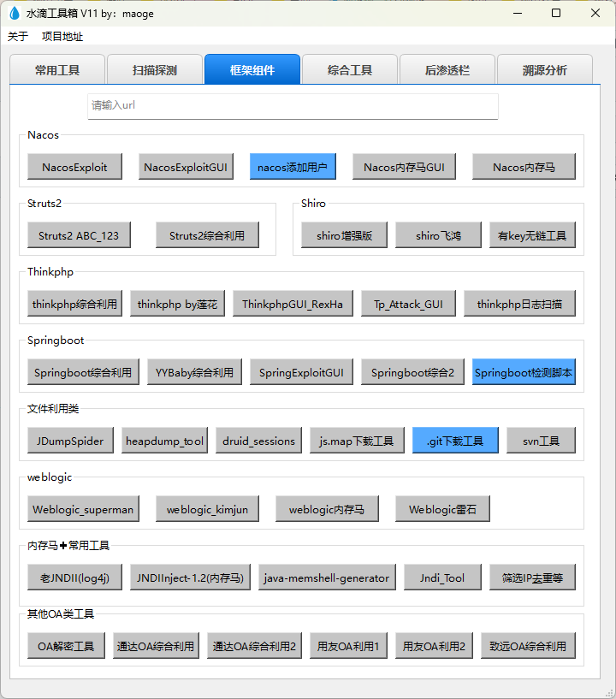Launch JDumpSpider tool
The width and height of the screenshot is (616, 699).
pyautogui.click(x=70, y=441)
